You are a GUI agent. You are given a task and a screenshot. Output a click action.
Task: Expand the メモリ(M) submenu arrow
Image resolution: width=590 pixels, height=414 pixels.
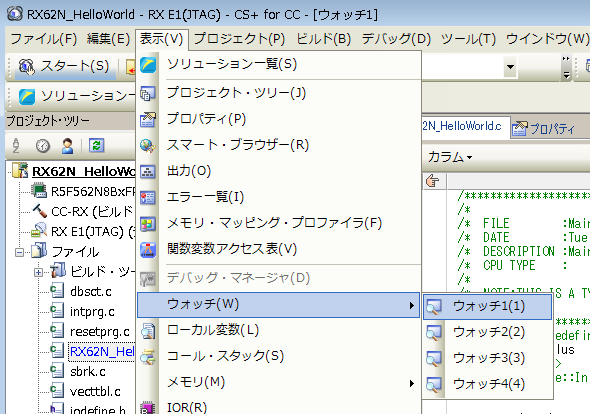tap(412, 384)
